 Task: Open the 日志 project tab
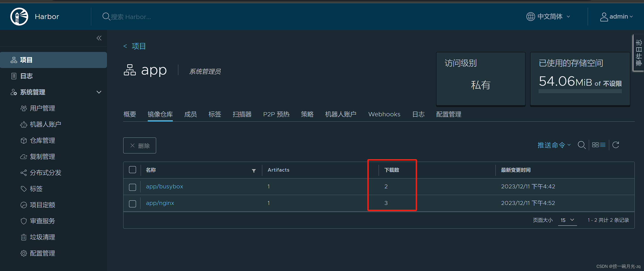[418, 115]
